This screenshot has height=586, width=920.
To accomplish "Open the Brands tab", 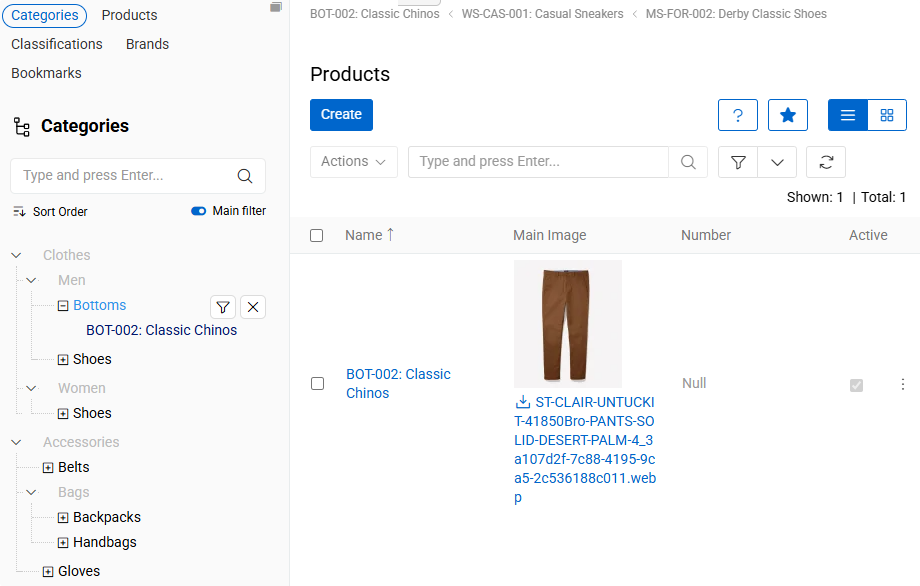I will [147, 44].
